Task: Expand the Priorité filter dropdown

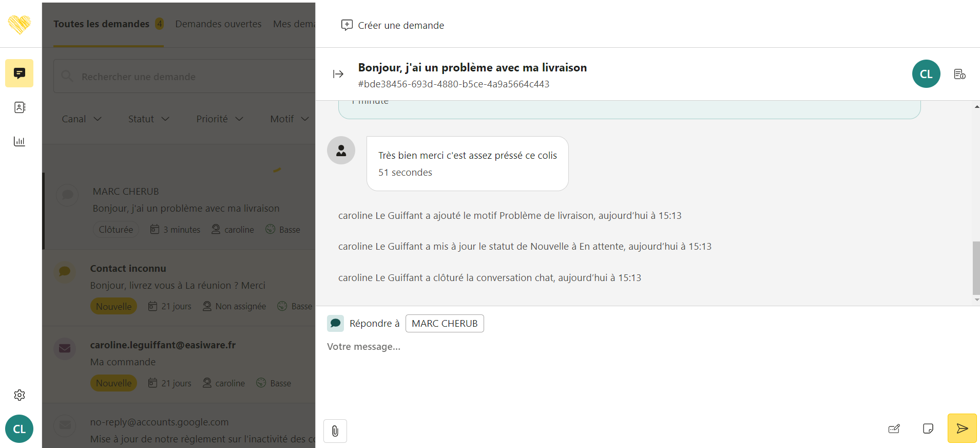Action: point(219,119)
